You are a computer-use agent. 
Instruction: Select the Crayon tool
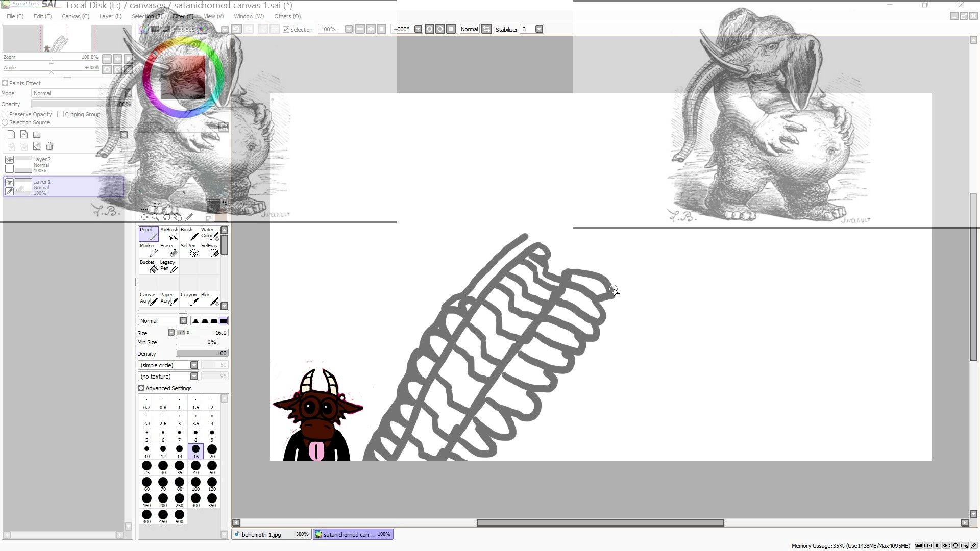click(189, 298)
